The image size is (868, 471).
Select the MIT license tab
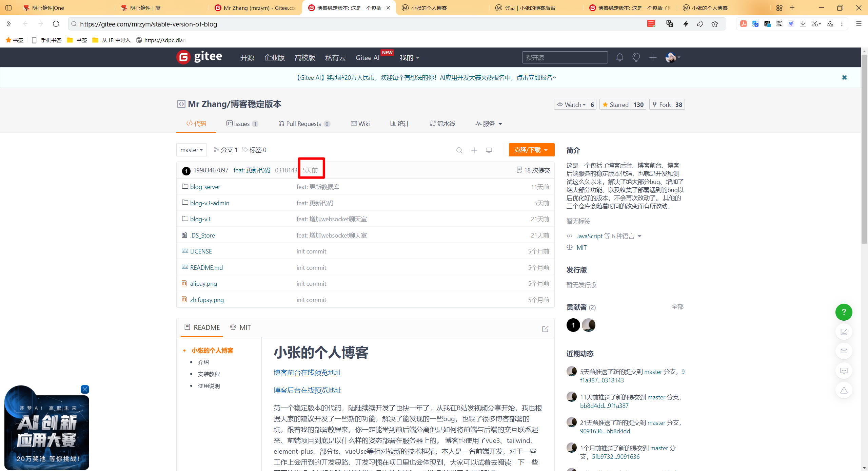click(240, 327)
